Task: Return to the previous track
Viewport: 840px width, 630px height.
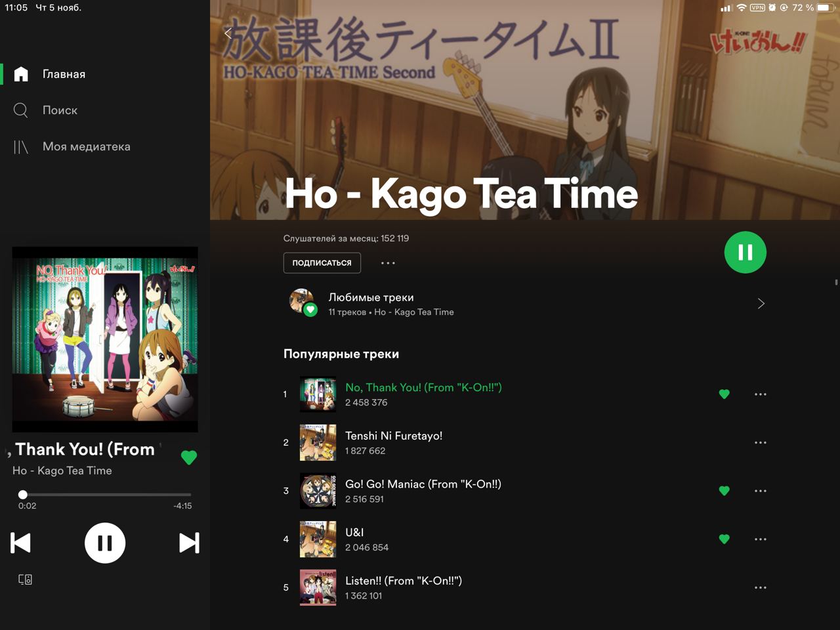Action: (21, 543)
